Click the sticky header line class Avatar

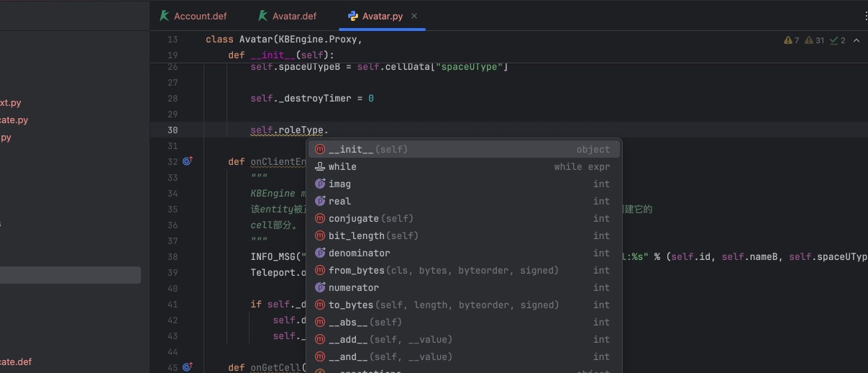click(x=283, y=40)
